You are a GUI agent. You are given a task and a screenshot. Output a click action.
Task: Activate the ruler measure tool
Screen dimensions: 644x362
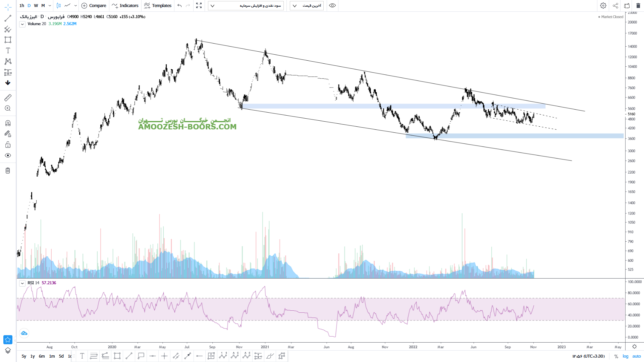pos(8,98)
